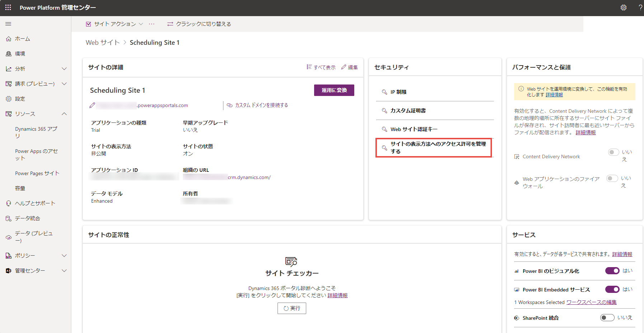
Task: Turn off Power BI Embedded サービス toggle
Action: [x=612, y=289]
